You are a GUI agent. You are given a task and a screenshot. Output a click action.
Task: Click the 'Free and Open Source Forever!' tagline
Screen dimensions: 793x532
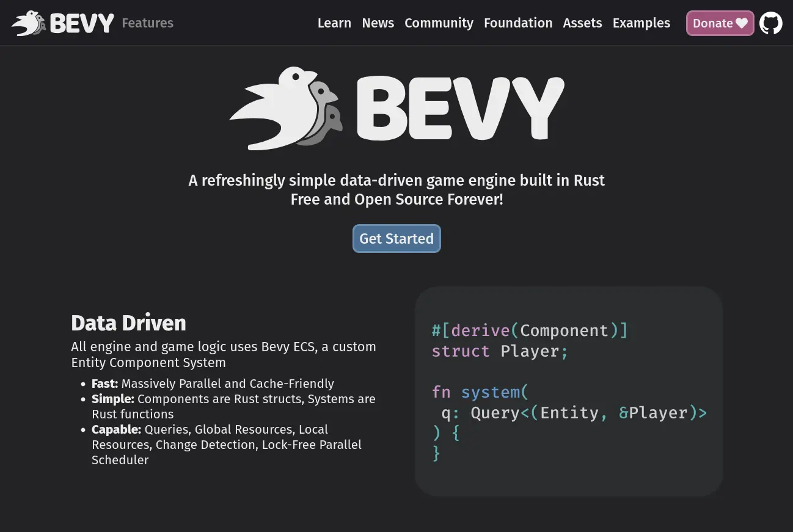[396, 200]
